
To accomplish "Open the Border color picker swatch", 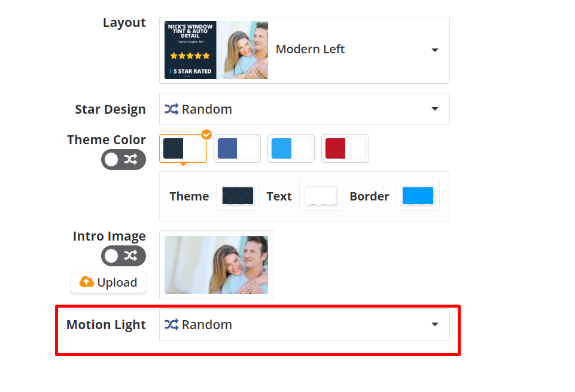I will [x=418, y=196].
